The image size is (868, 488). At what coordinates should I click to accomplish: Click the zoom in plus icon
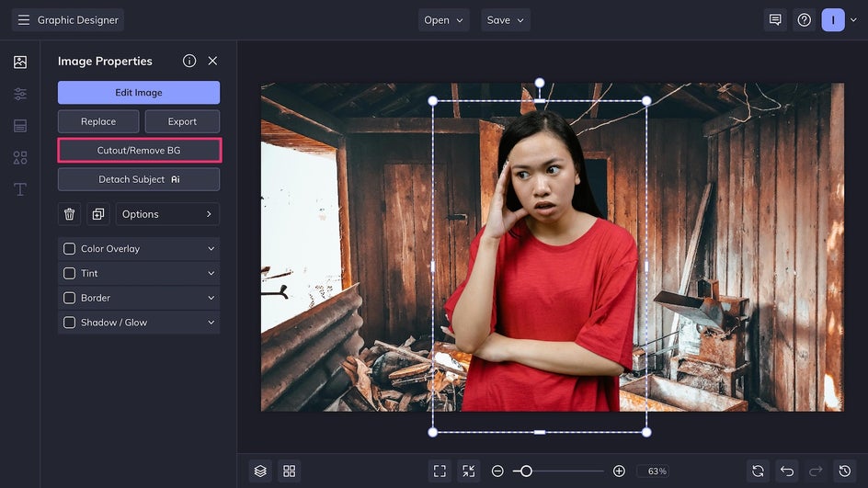click(619, 471)
